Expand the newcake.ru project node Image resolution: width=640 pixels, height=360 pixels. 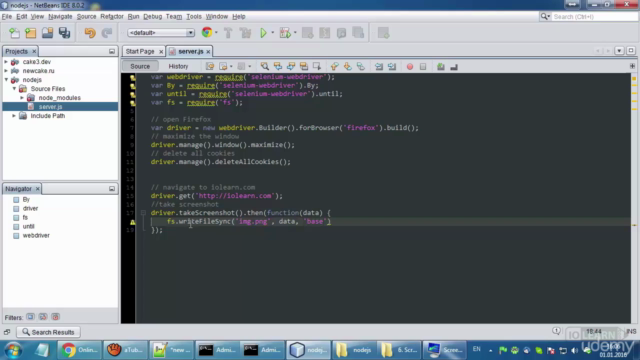tap(6, 71)
